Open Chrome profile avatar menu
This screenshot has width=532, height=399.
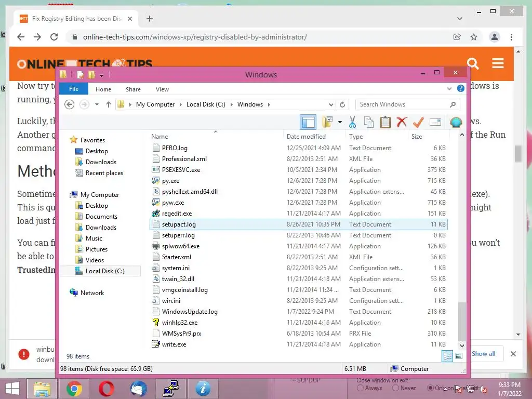point(495,37)
